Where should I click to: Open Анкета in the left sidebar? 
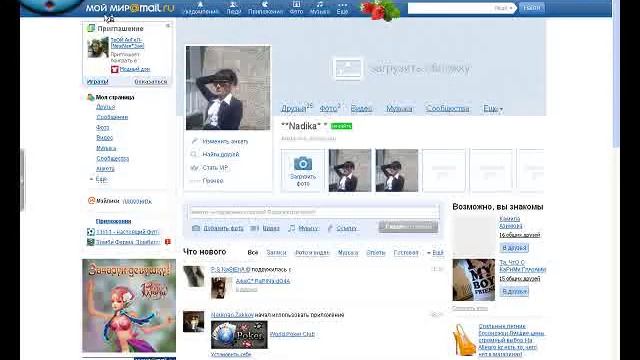coord(105,169)
